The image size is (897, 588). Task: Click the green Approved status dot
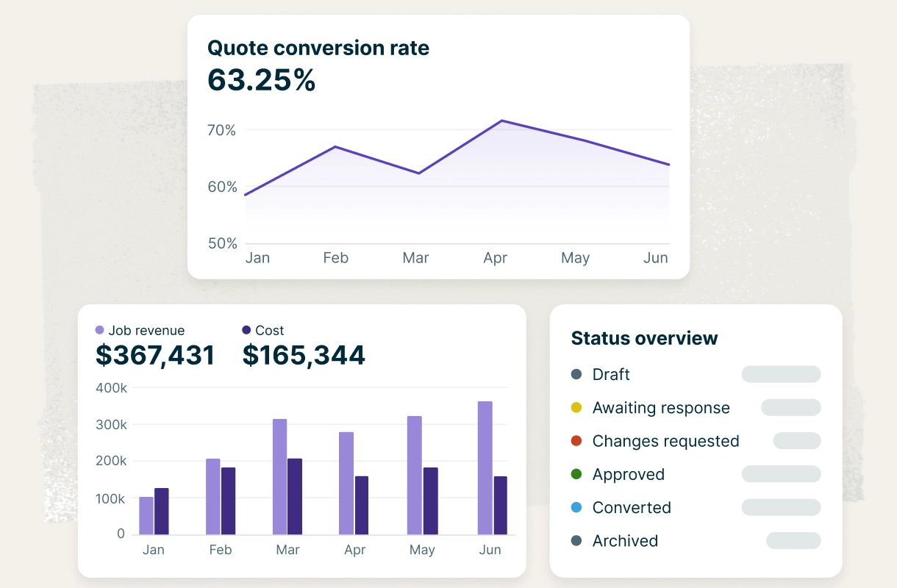pos(576,474)
